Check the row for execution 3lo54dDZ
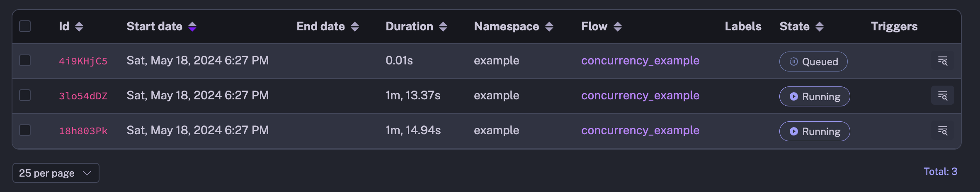The image size is (980, 192). pos(25,95)
